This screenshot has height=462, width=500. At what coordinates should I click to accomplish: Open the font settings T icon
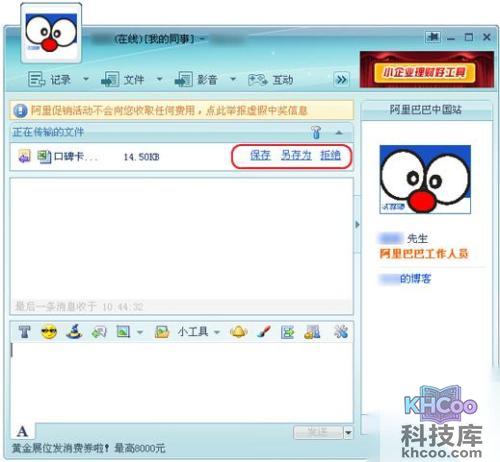pyautogui.click(x=24, y=332)
